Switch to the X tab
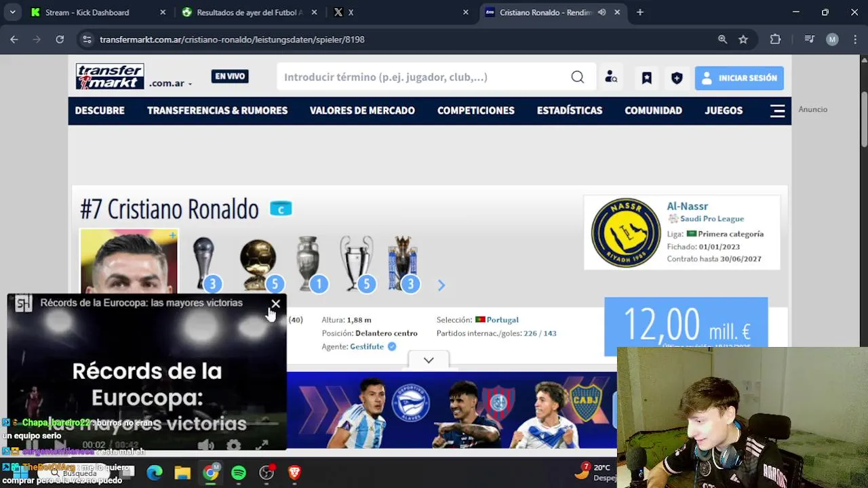This screenshot has width=868, height=488. coord(400,12)
